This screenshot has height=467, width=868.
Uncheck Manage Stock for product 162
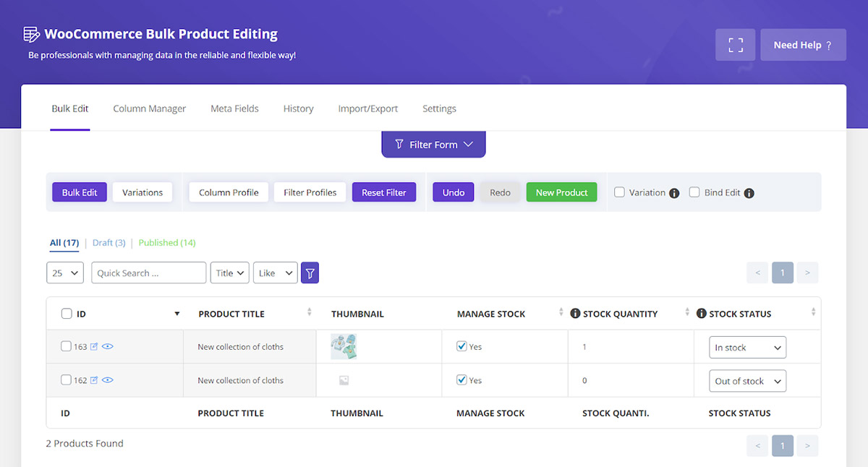point(462,380)
